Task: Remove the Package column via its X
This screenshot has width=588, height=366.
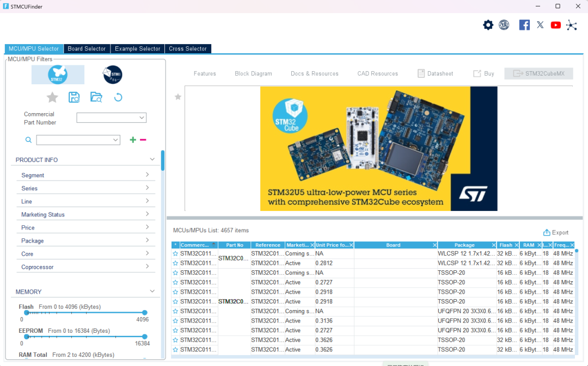Action: (494, 245)
